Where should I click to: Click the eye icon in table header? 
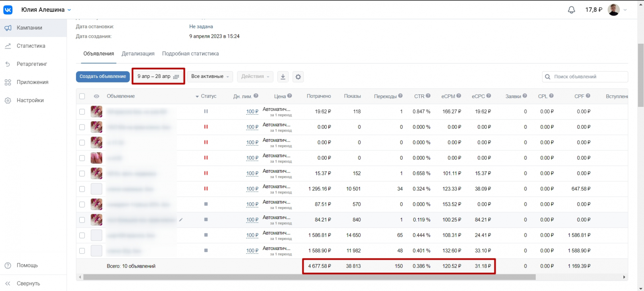pyautogui.click(x=97, y=96)
